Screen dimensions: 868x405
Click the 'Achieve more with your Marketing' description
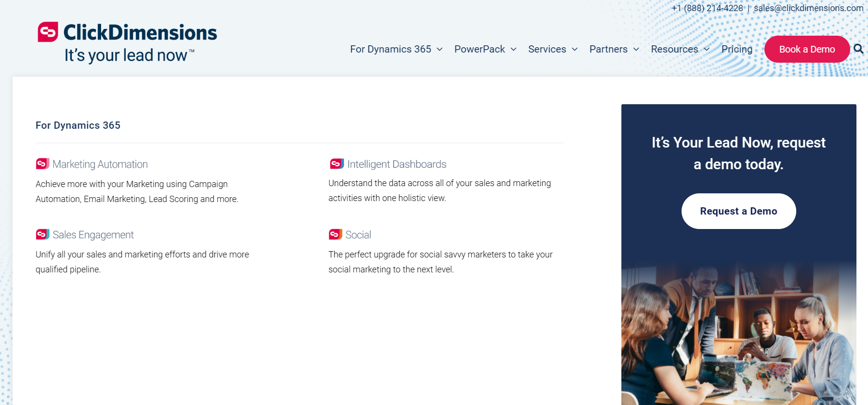pyautogui.click(x=137, y=191)
